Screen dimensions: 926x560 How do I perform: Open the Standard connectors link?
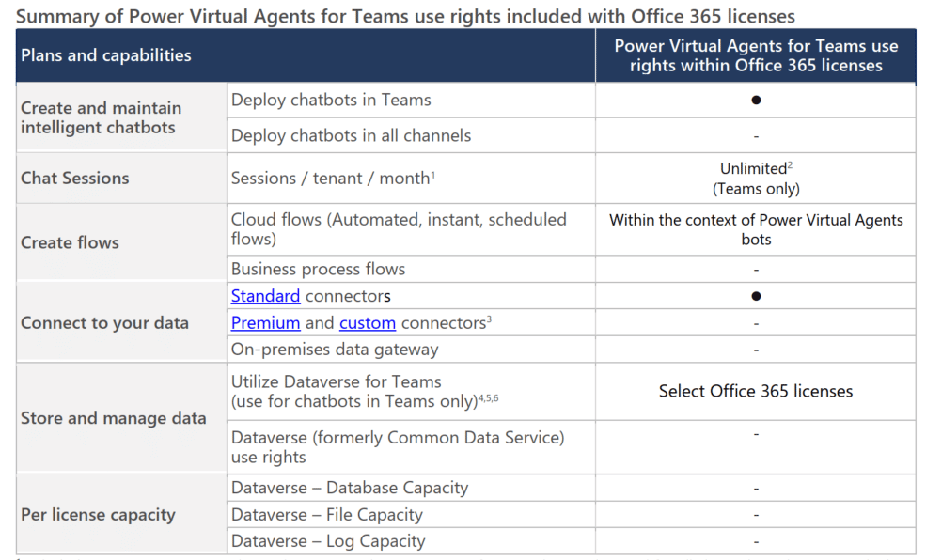click(265, 296)
